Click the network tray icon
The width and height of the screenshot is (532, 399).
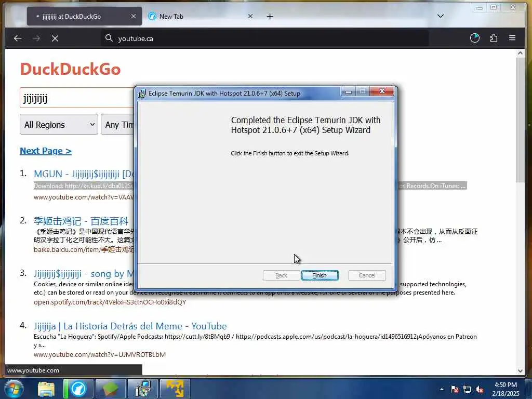coord(467,389)
